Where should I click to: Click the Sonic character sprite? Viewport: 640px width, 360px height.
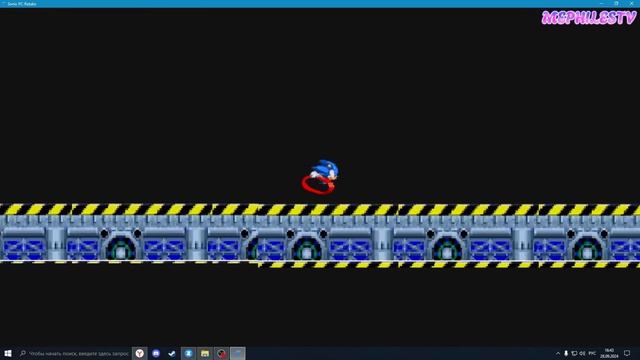(x=321, y=176)
